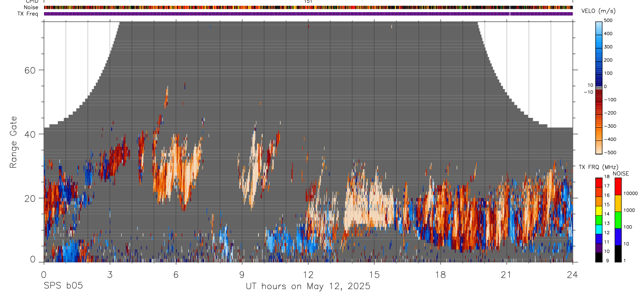Select the blue 10-100 swatch in NOISE legend
Viewport: 644px width, 297px height.
click(x=618, y=236)
